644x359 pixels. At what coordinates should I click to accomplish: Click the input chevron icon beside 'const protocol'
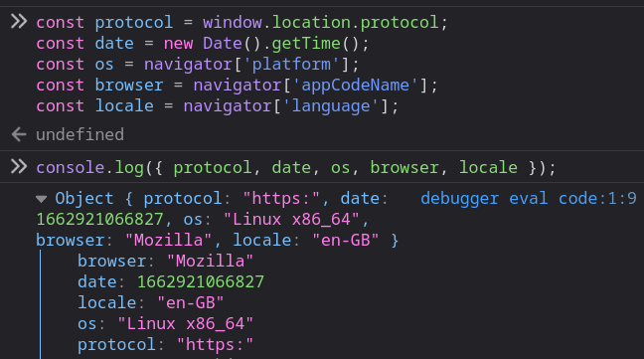tap(19, 21)
